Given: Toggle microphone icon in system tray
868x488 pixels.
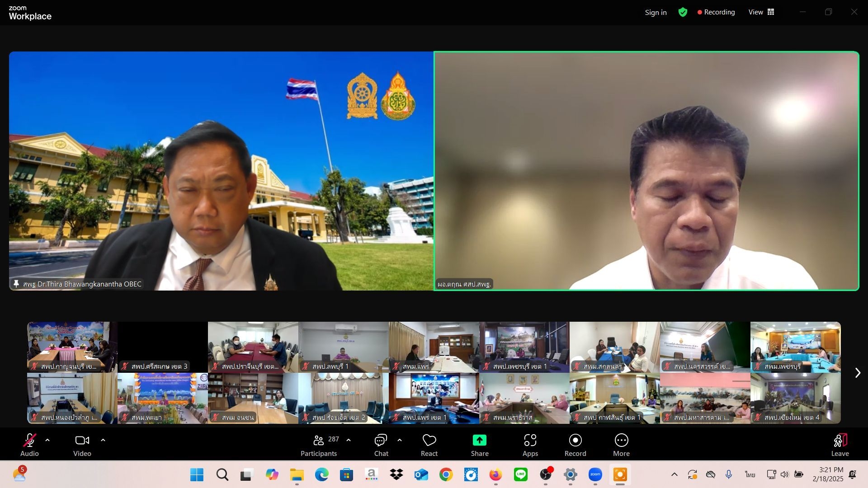Looking at the screenshot, I should click(x=729, y=474).
